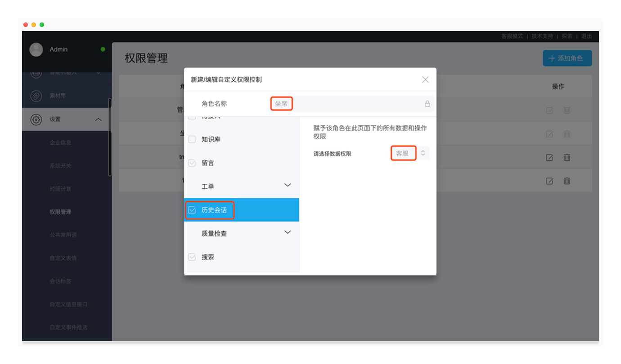The width and height of the screenshot is (621, 364).
Task: Click the edit icon in third table row
Action: tap(549, 157)
